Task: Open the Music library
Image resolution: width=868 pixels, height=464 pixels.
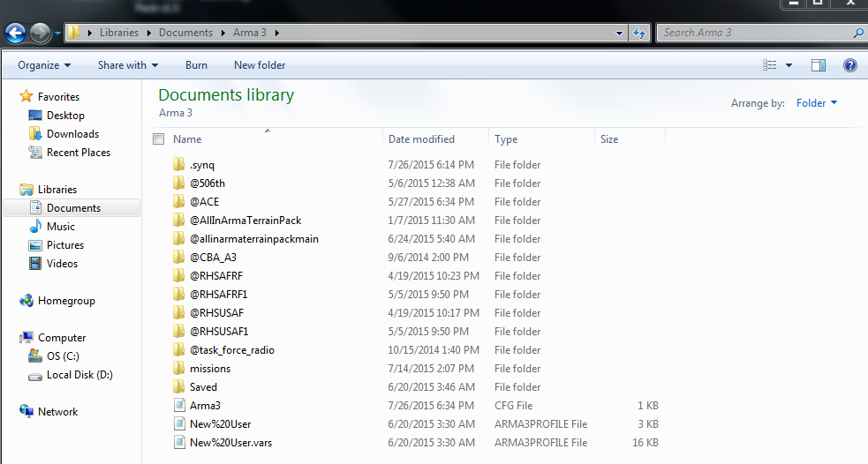Action: point(60,227)
